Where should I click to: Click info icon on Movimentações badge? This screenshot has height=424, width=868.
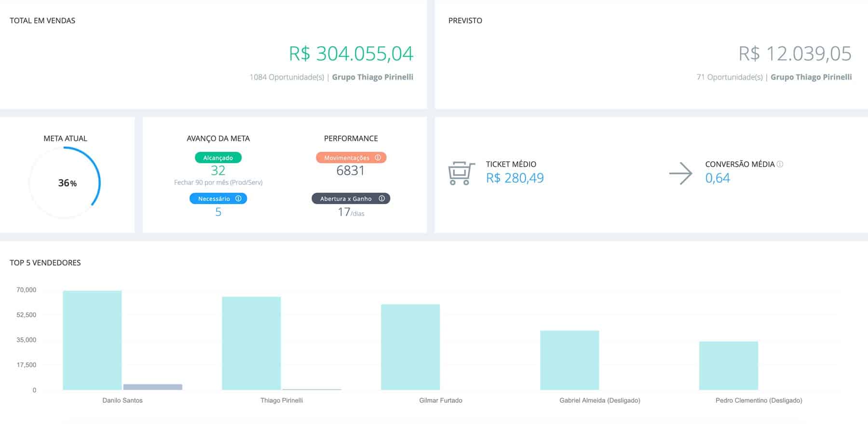pyautogui.click(x=378, y=158)
